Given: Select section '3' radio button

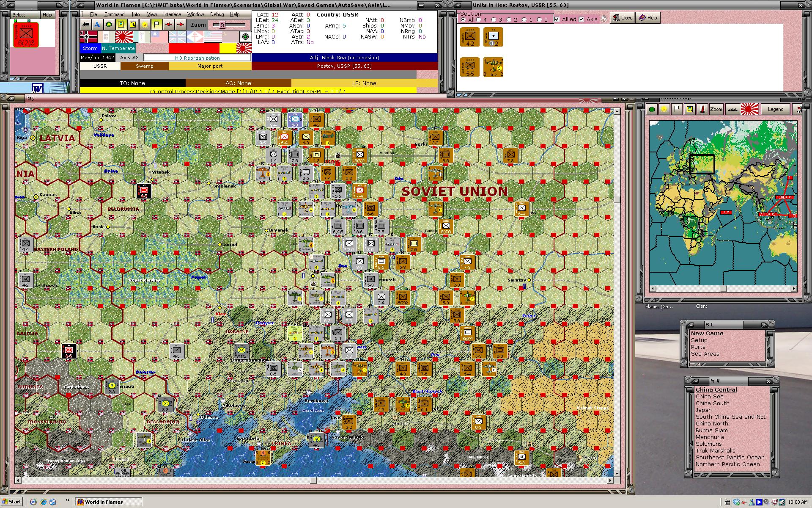Looking at the screenshot, I should point(494,19).
